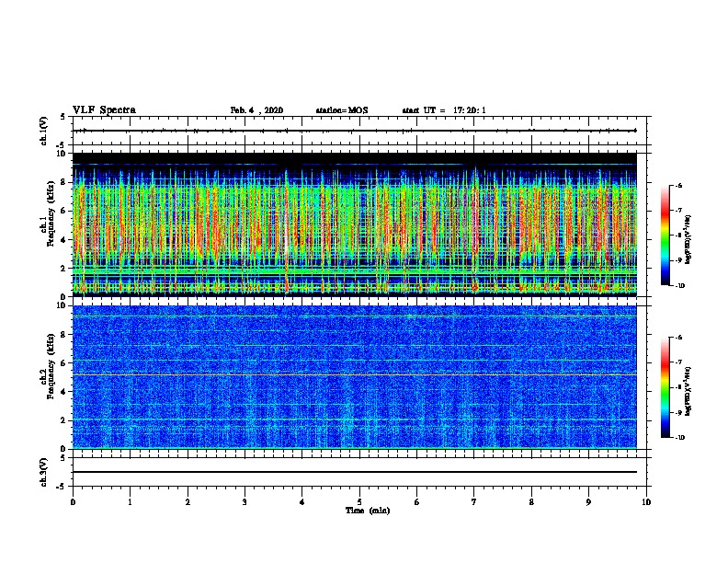Click the "2" minute tick label
Screen dimensions: 728x563
(x=188, y=502)
